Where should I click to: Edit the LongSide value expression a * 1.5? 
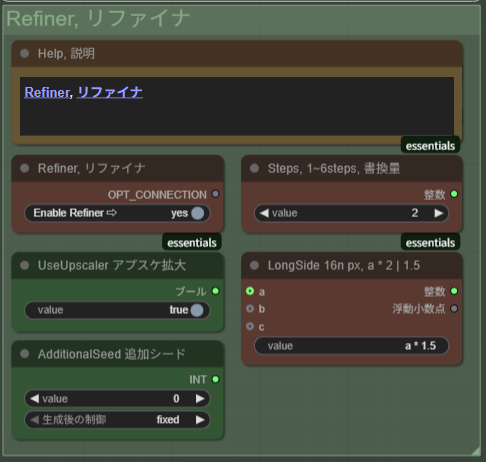pos(352,346)
